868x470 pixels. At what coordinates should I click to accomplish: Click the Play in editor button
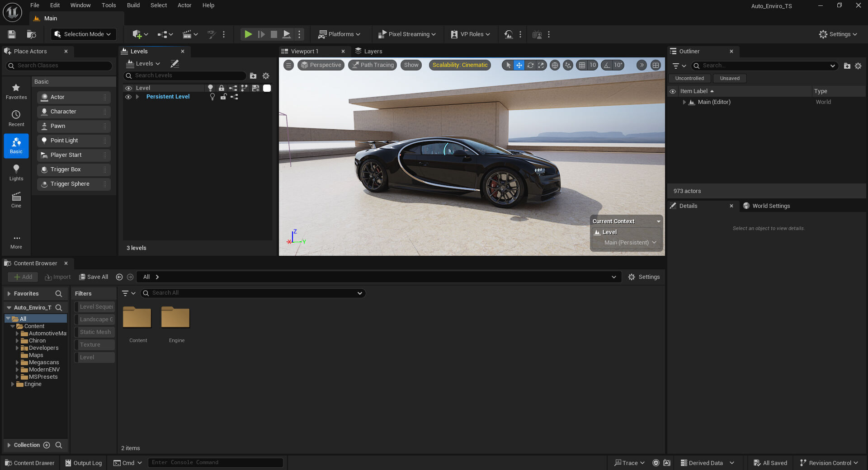click(x=248, y=34)
